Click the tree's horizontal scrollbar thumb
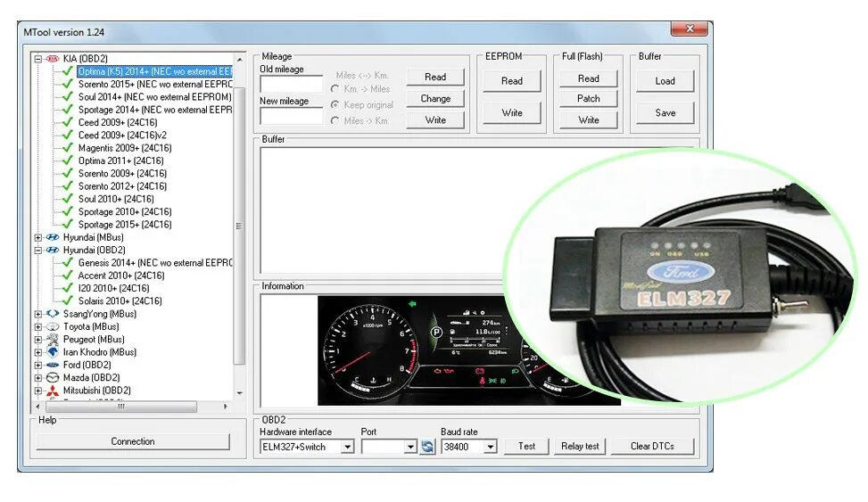This screenshot has width=868, height=502. (x=121, y=407)
